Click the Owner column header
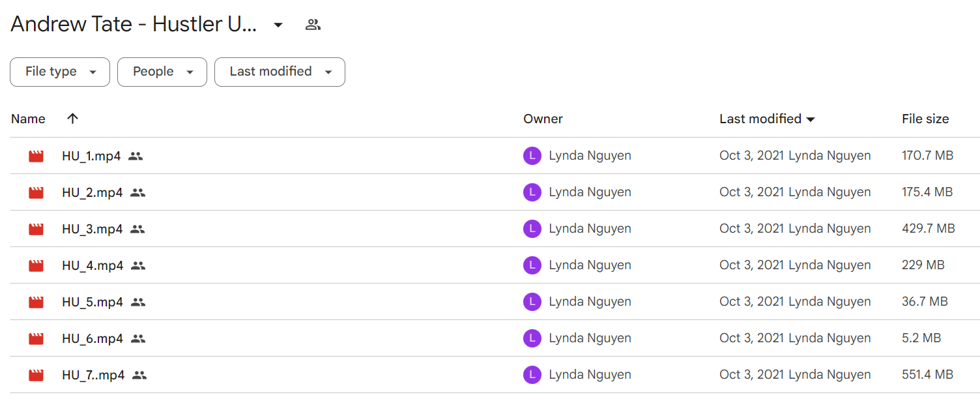 543,119
